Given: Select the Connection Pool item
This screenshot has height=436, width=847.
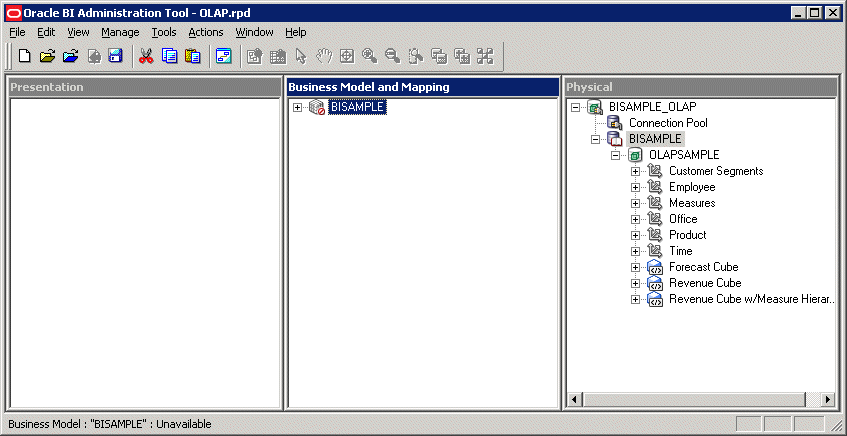Looking at the screenshot, I should [668, 123].
